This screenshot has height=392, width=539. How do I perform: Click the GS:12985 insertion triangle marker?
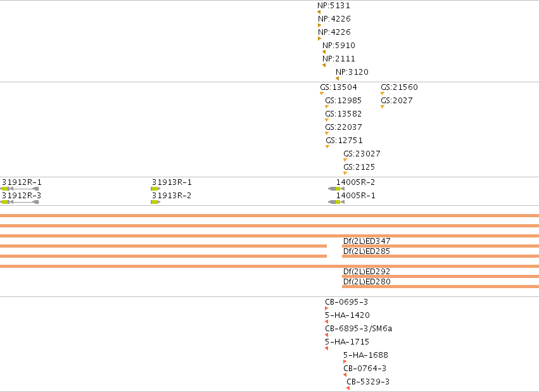click(x=327, y=107)
